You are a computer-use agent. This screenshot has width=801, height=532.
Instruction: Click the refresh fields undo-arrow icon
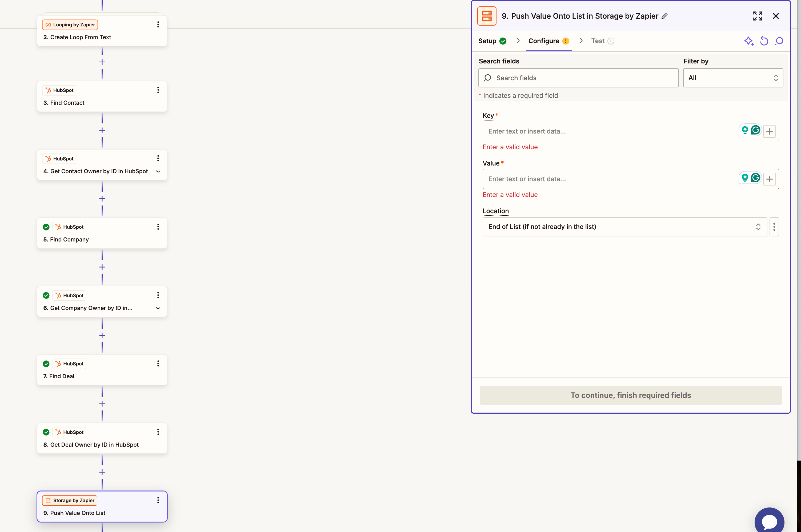tap(764, 41)
